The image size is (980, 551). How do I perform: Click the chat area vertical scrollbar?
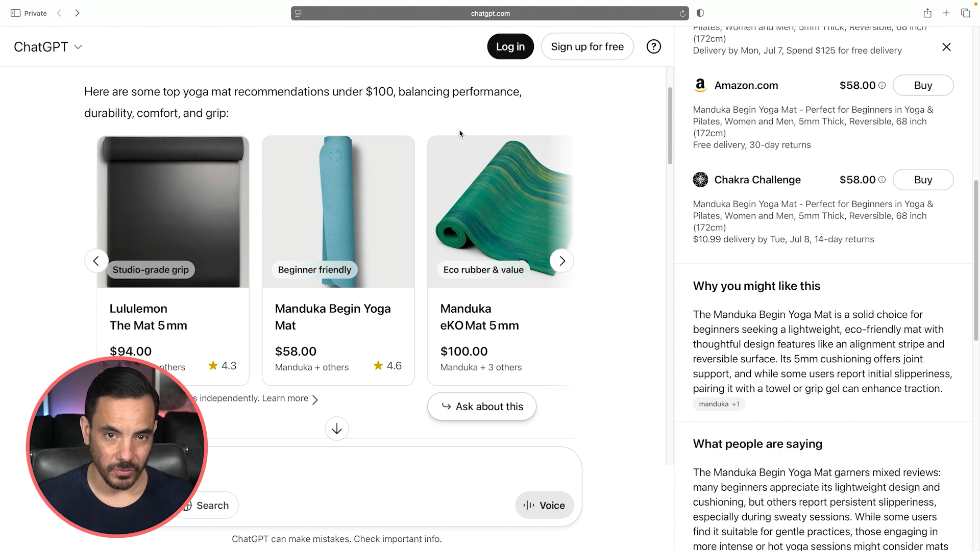click(x=670, y=126)
